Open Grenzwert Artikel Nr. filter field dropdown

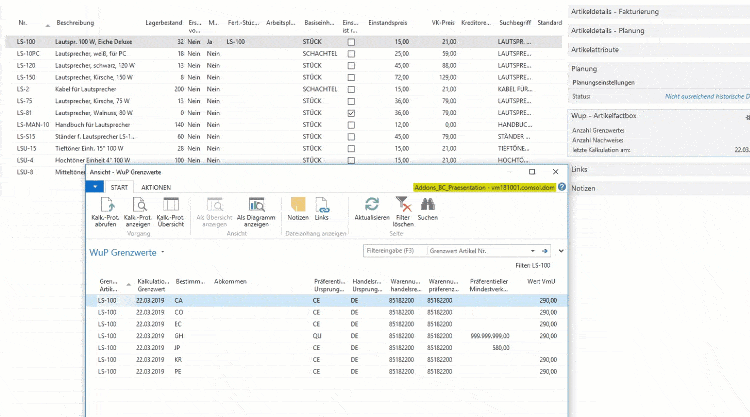[x=532, y=251]
